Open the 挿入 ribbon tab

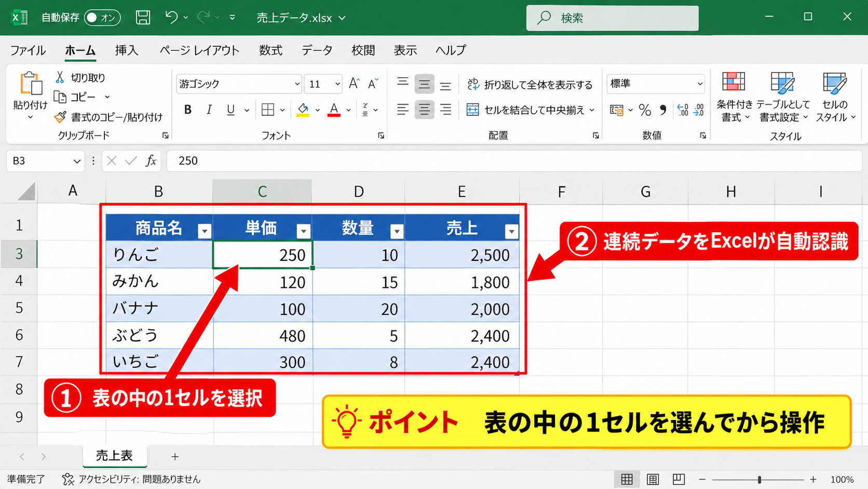[127, 50]
